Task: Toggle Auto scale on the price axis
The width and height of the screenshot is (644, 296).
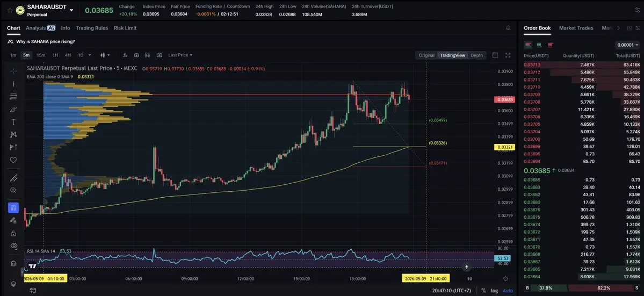Action: point(508,291)
